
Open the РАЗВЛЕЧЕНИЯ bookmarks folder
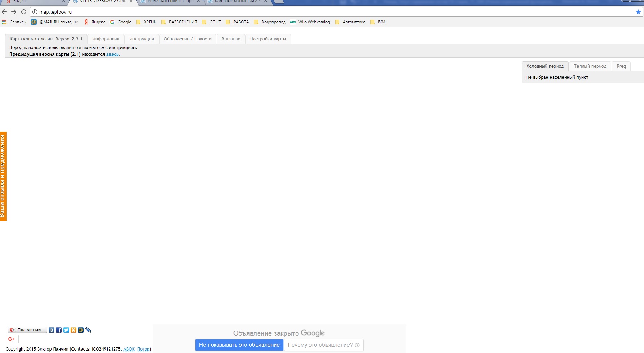[x=179, y=22]
